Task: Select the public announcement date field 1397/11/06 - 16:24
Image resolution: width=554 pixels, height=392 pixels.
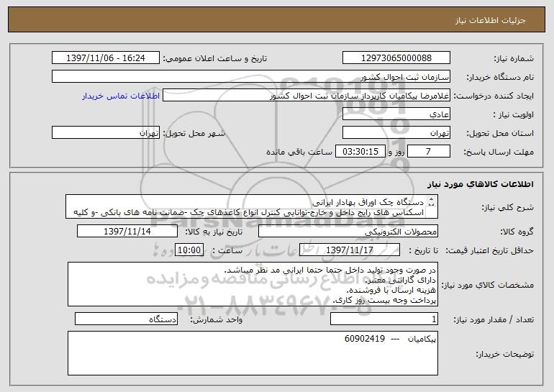Action: 106,58
